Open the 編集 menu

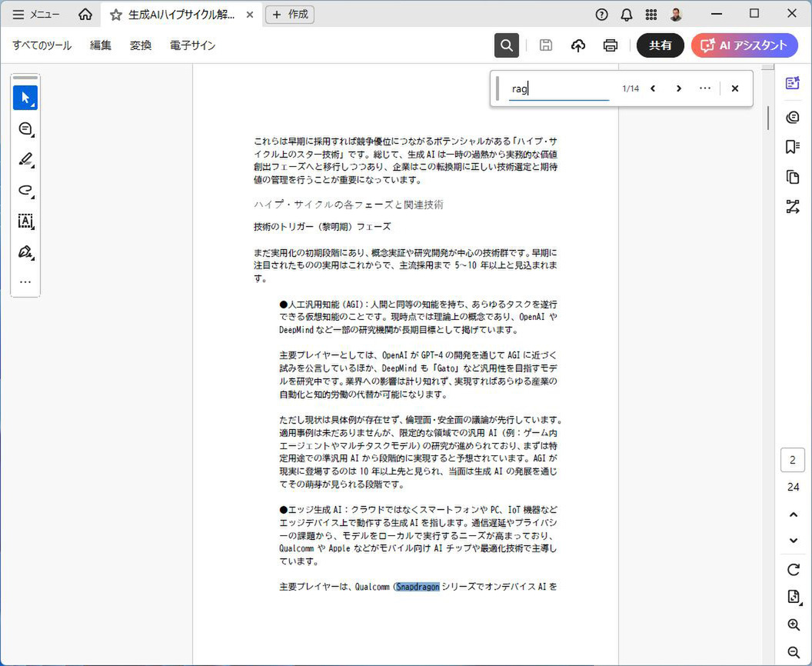tap(101, 45)
